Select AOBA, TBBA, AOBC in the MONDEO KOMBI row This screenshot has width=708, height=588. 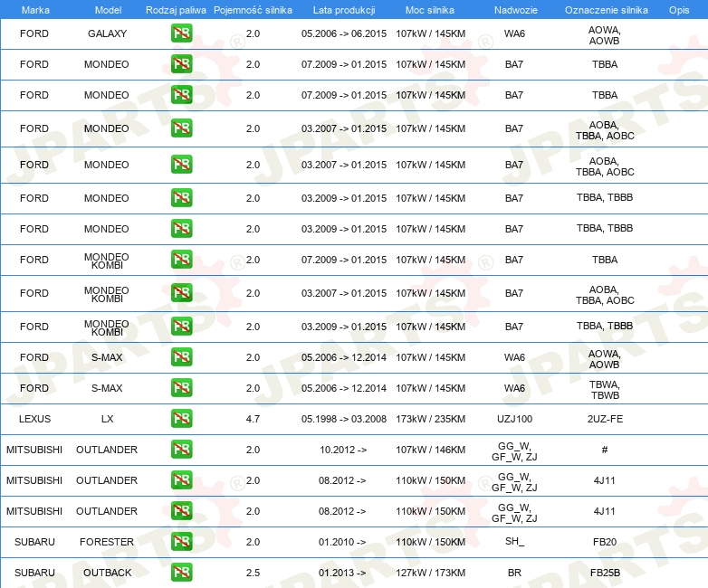point(605,295)
